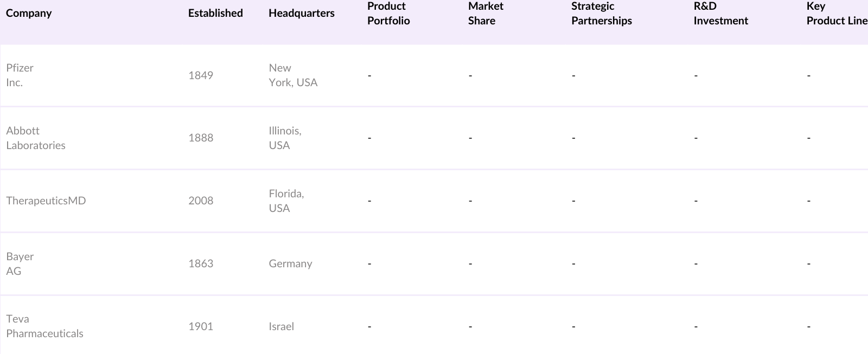Click the Strategic Partnerships column header
Image resolution: width=868 pixels, height=354 pixels.
[601, 14]
